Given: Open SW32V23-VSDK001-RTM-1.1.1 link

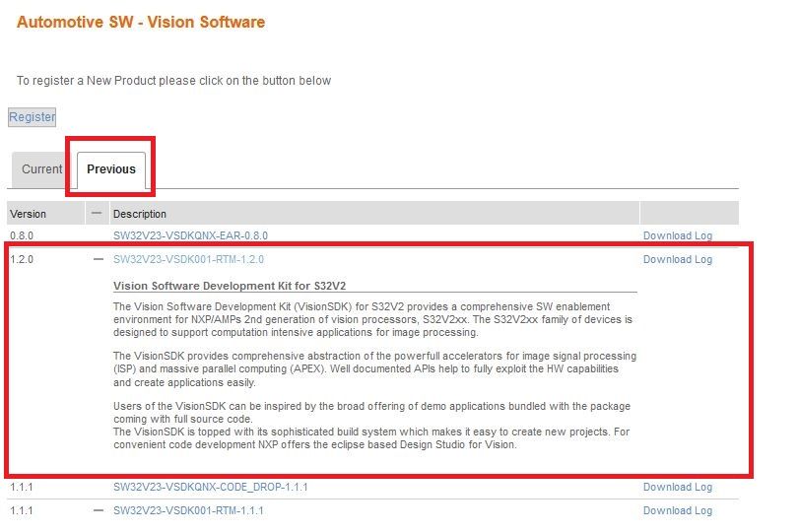Looking at the screenshot, I should [x=188, y=510].
